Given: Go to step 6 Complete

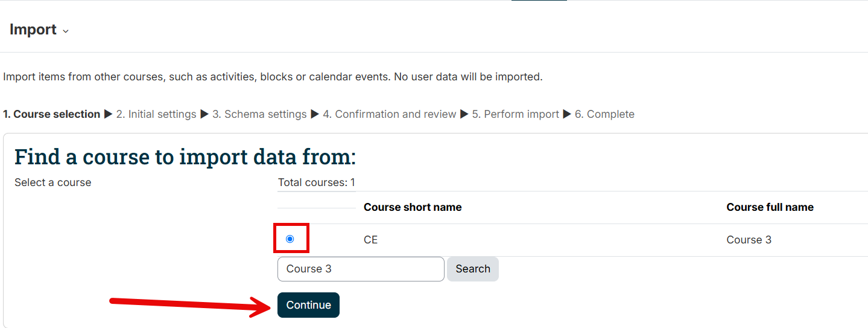Looking at the screenshot, I should click(x=604, y=114).
